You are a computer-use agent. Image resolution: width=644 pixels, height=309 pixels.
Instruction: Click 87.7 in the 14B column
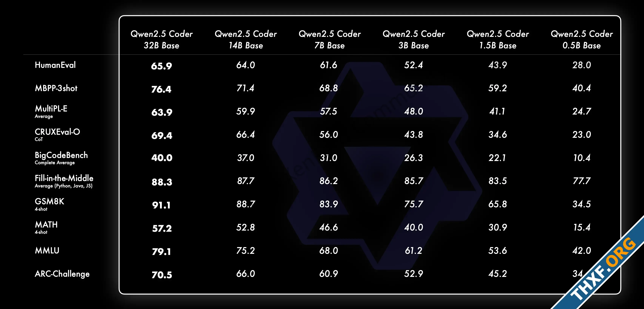246,181
